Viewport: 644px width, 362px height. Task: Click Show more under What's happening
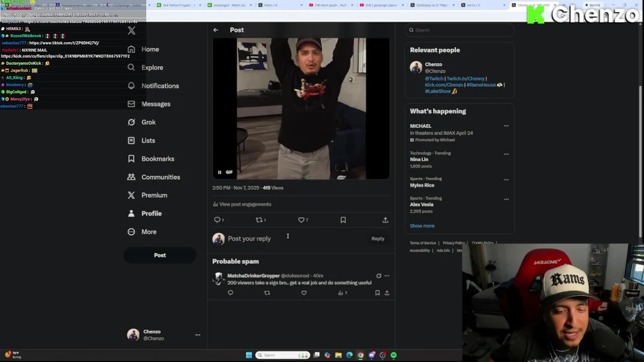[422, 226]
